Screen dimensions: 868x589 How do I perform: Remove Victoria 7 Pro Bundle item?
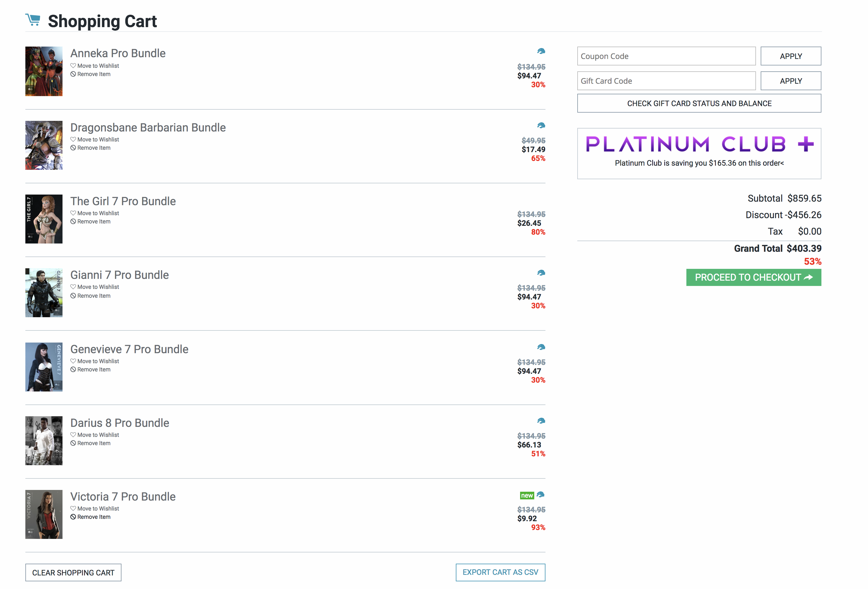pos(93,517)
